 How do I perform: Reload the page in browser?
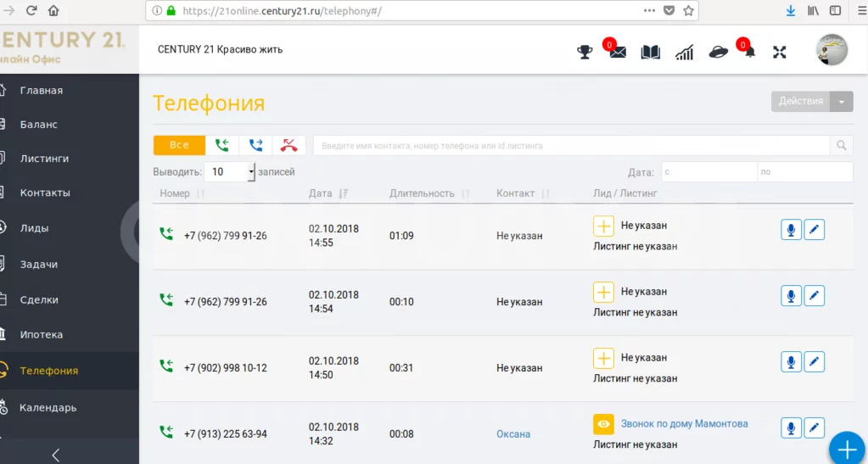pyautogui.click(x=31, y=10)
